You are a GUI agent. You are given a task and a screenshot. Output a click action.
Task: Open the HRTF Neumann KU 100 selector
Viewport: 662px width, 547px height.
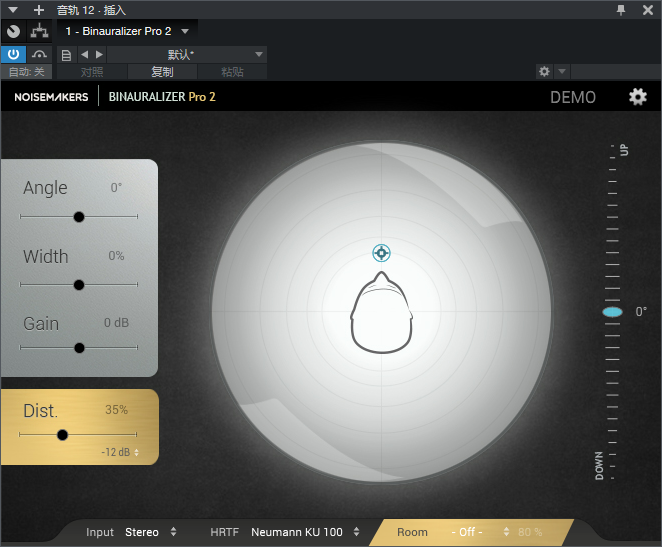click(x=297, y=532)
